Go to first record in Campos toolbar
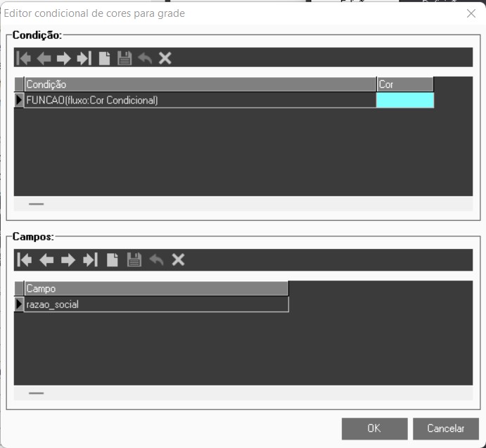Viewport: 486px width, 448px height. tap(25, 260)
